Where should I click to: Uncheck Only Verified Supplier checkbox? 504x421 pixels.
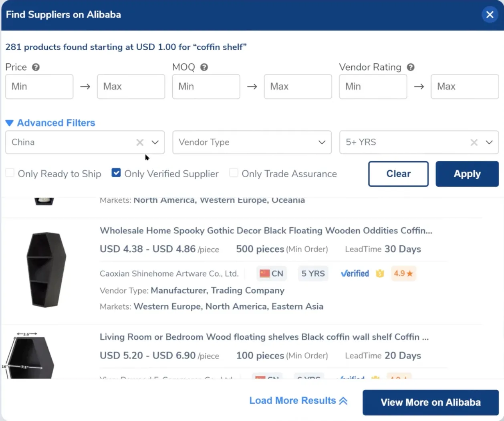116,173
